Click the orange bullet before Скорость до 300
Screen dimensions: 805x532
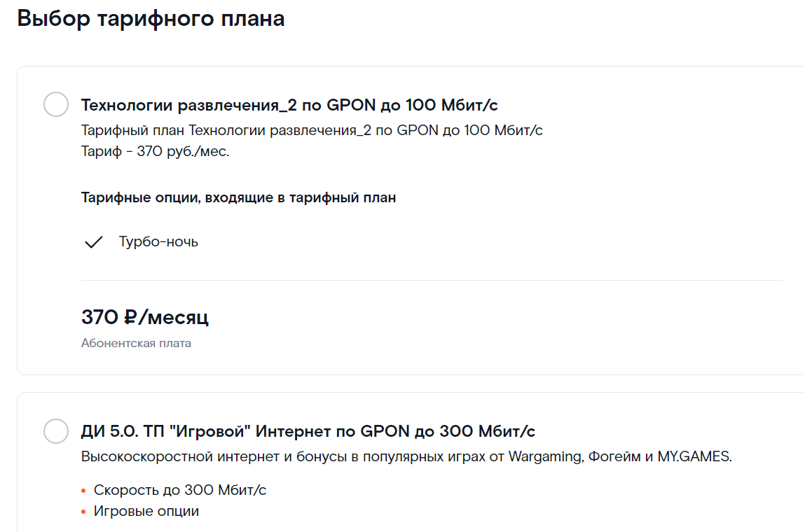tap(83, 491)
